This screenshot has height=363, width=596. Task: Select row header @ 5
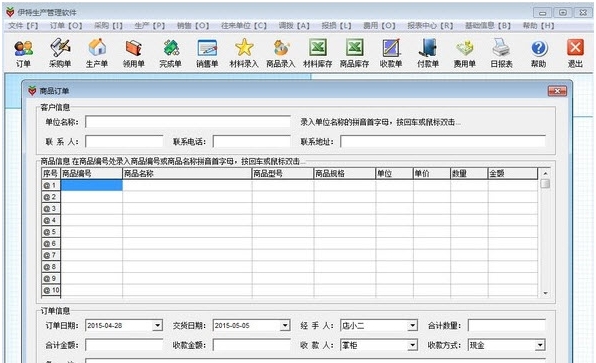(x=51, y=232)
